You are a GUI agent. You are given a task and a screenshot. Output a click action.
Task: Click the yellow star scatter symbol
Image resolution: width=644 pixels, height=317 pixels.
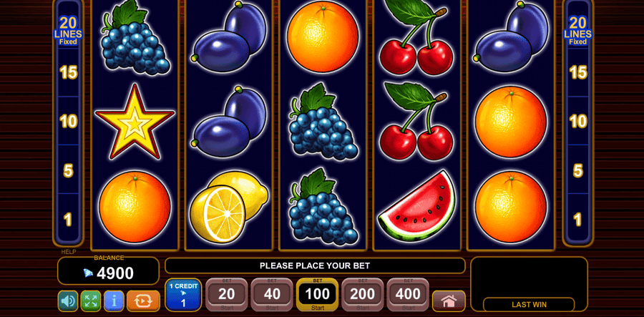(135, 122)
